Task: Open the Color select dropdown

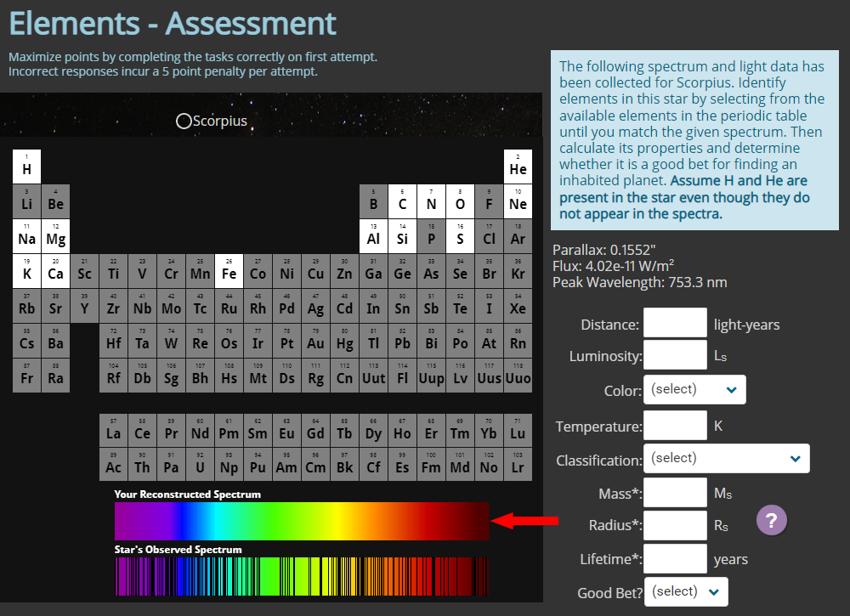Action: pyautogui.click(x=694, y=389)
